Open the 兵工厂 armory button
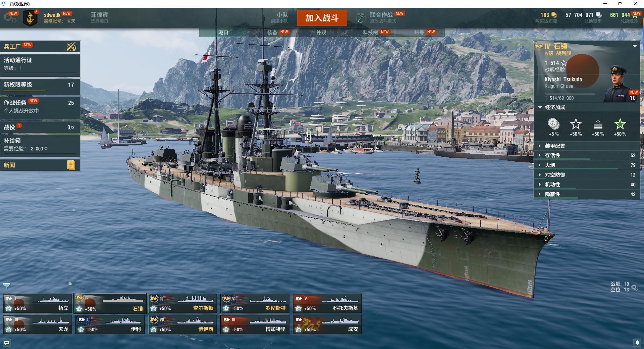 click(40, 47)
